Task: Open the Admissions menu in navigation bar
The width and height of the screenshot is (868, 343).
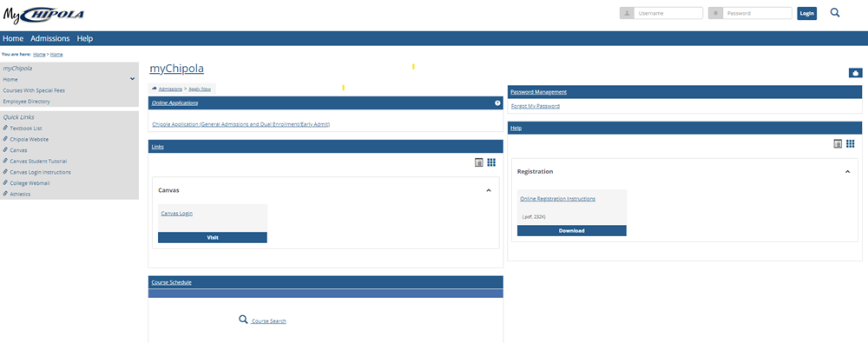Action: pos(50,39)
